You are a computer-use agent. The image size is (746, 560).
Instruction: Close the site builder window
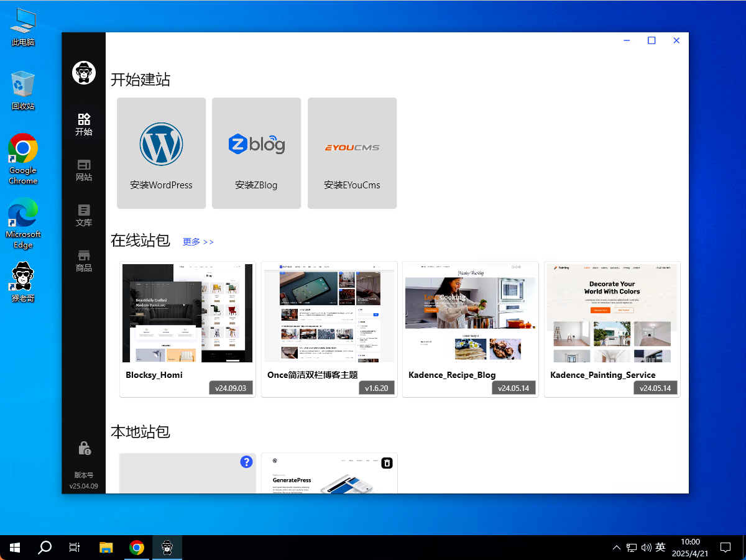tap(676, 40)
